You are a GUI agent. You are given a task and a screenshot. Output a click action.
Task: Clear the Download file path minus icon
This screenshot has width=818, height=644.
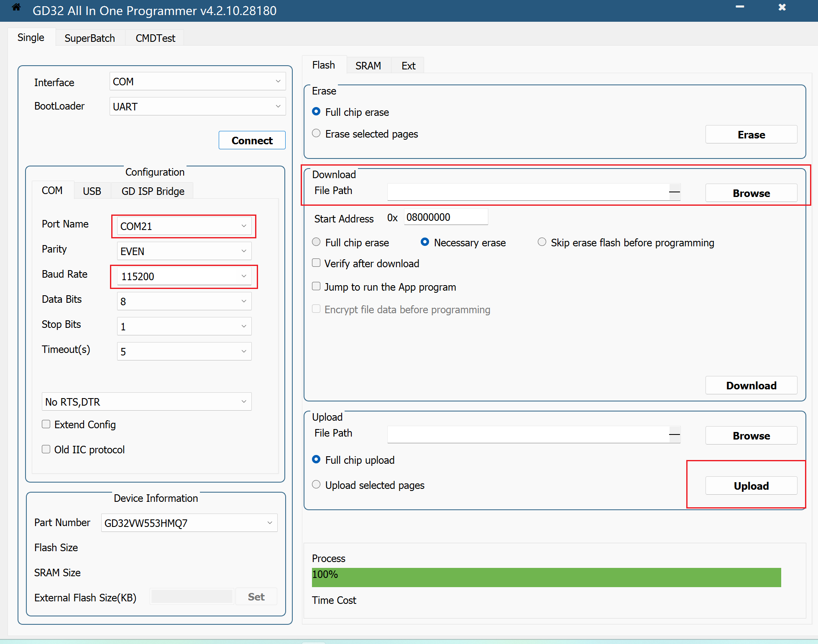click(x=674, y=192)
